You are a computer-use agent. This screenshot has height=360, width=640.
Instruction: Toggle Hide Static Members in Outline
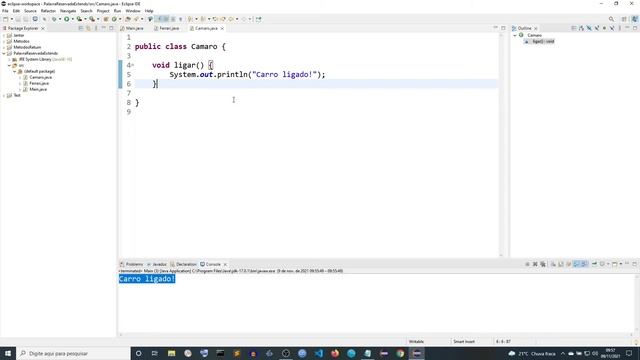[597, 28]
